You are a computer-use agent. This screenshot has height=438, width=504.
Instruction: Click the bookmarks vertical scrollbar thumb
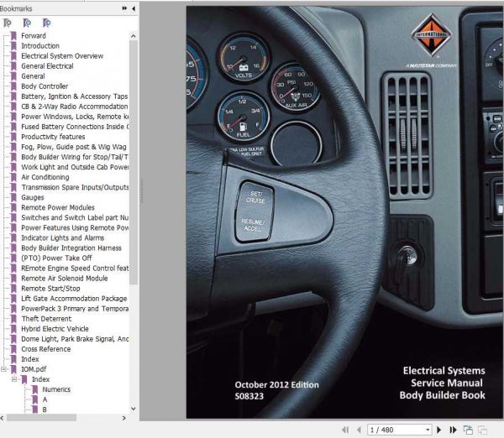click(x=134, y=162)
